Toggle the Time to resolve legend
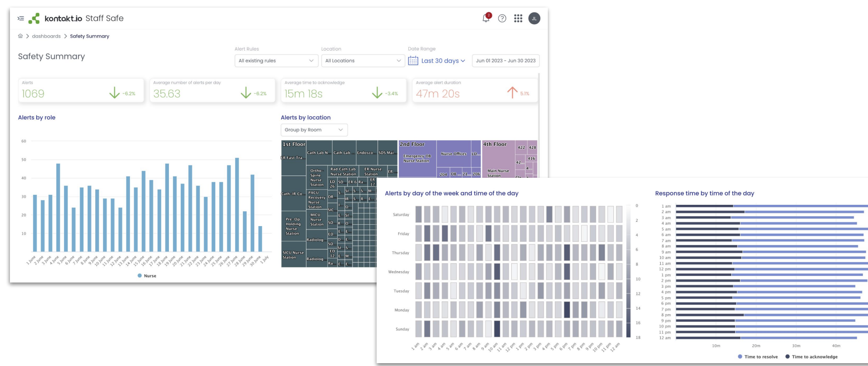The width and height of the screenshot is (868, 366). [x=757, y=357]
